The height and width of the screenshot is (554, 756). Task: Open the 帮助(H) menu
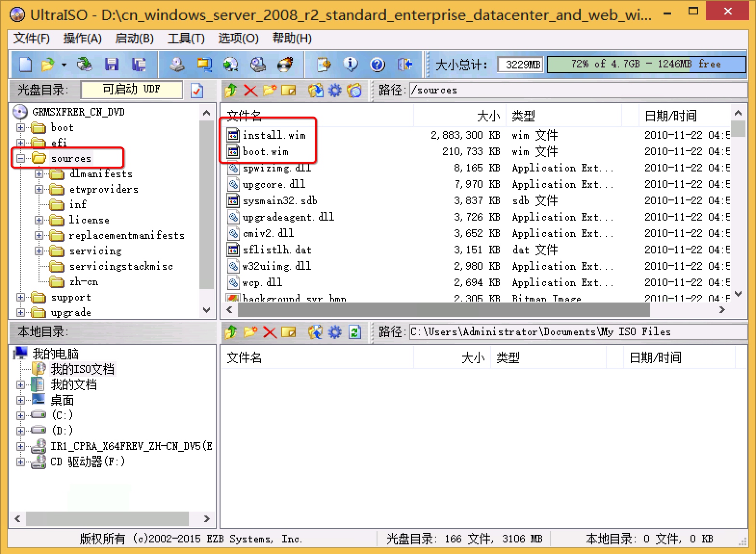(x=292, y=38)
